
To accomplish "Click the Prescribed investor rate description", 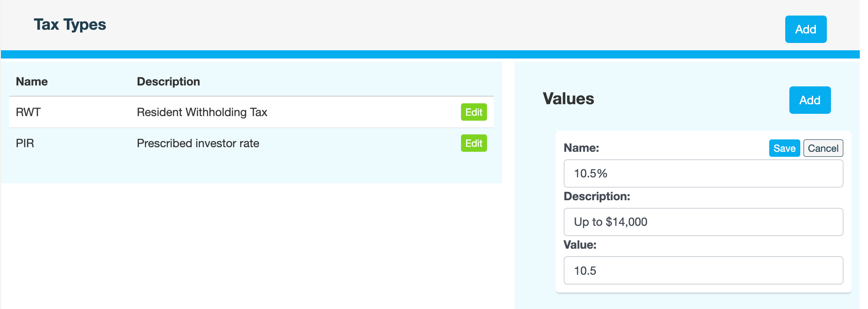I will click(198, 143).
